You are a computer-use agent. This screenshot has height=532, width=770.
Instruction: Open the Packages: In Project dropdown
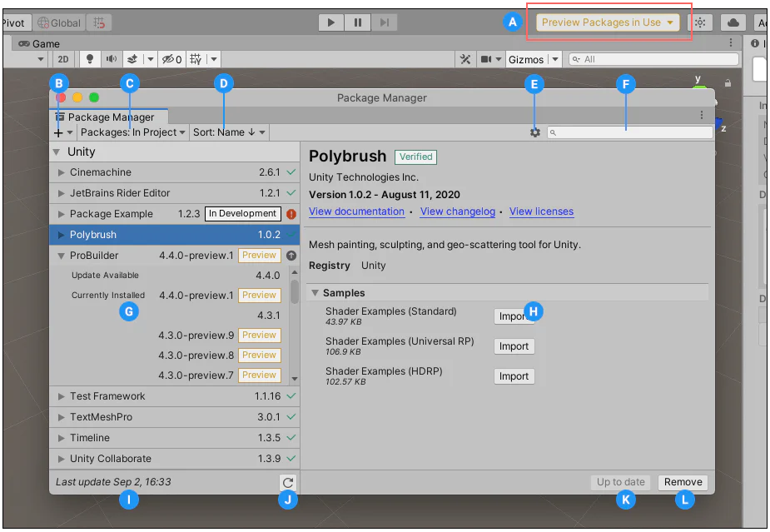pyautogui.click(x=132, y=132)
